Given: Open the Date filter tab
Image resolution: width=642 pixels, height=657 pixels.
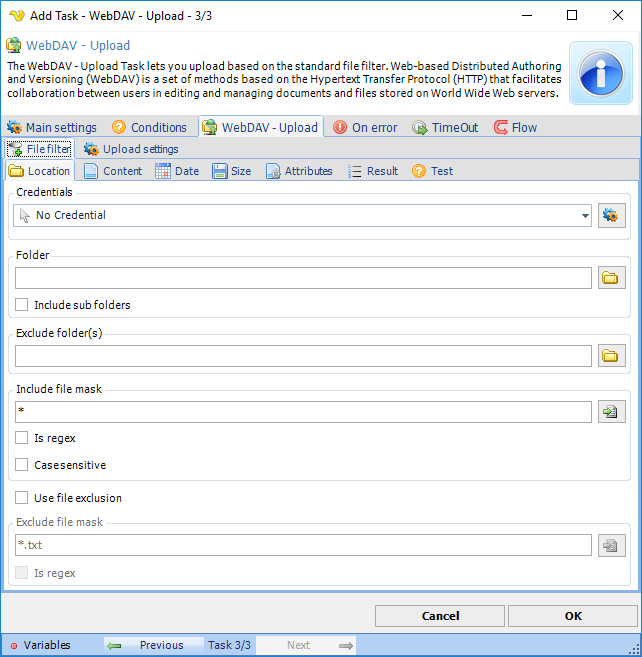Looking at the screenshot, I should (x=177, y=171).
